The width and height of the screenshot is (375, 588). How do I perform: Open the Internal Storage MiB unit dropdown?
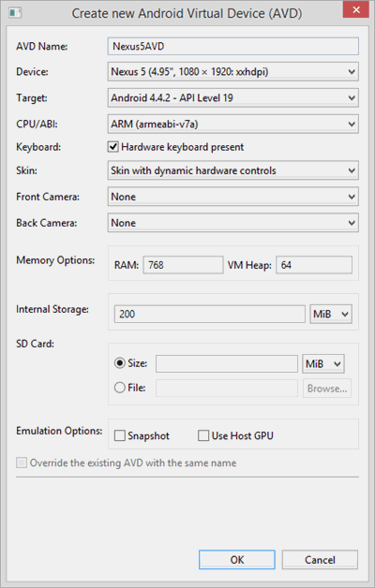coord(331,314)
